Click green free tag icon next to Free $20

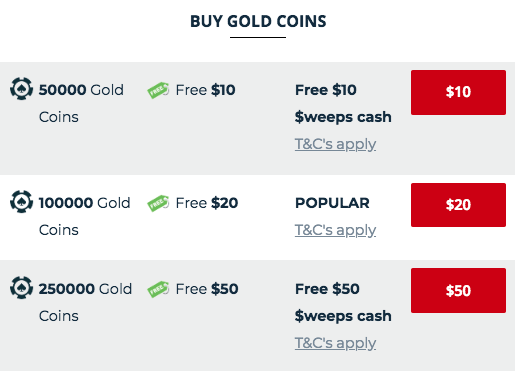click(x=158, y=203)
